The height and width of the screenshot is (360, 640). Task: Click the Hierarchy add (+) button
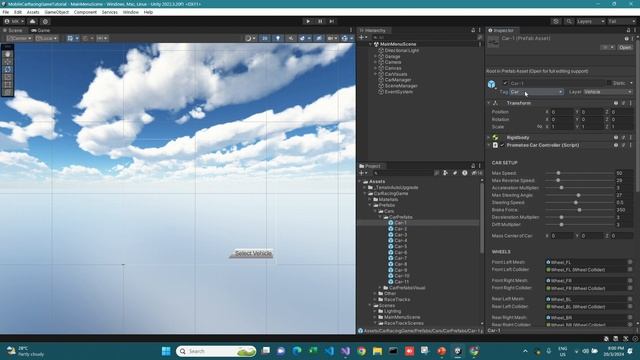(362, 37)
